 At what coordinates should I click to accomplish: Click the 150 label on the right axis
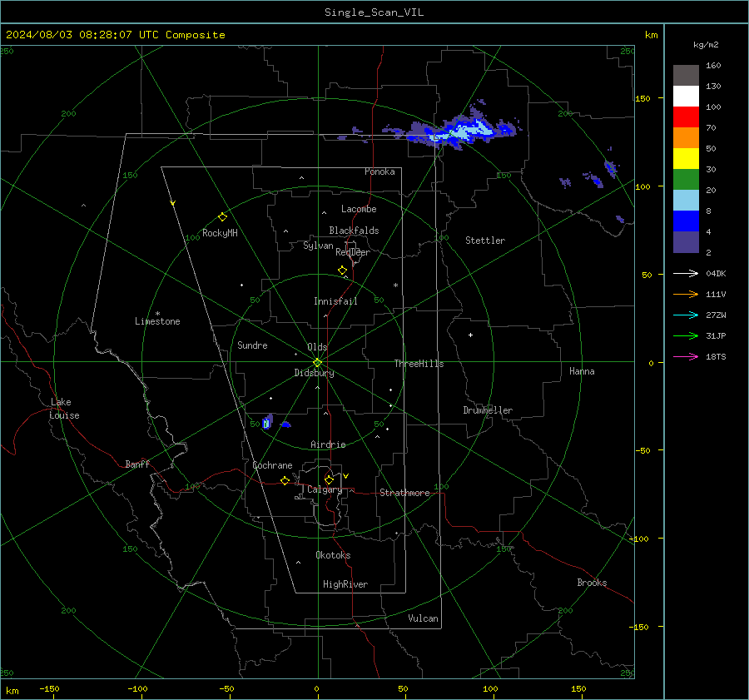click(x=642, y=98)
